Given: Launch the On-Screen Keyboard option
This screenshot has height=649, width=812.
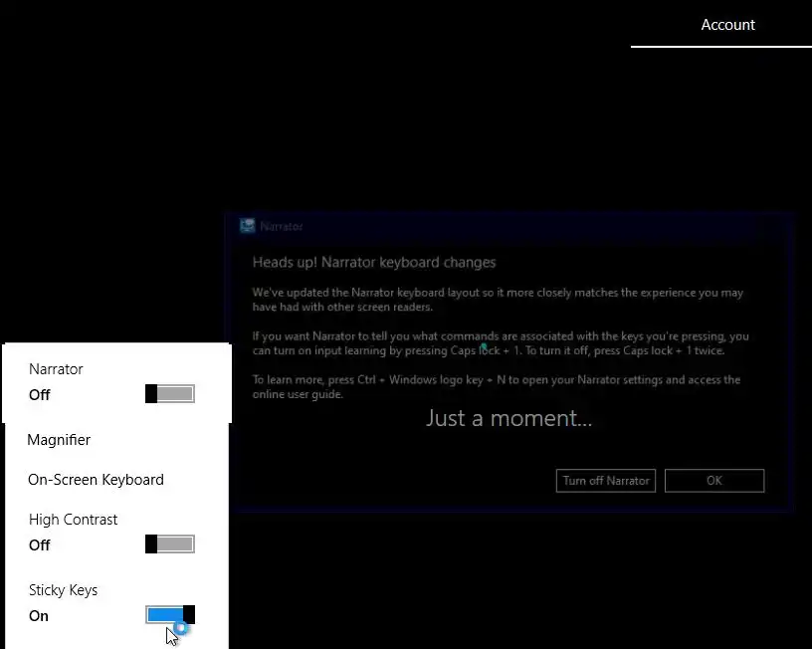Looking at the screenshot, I should pos(96,480).
